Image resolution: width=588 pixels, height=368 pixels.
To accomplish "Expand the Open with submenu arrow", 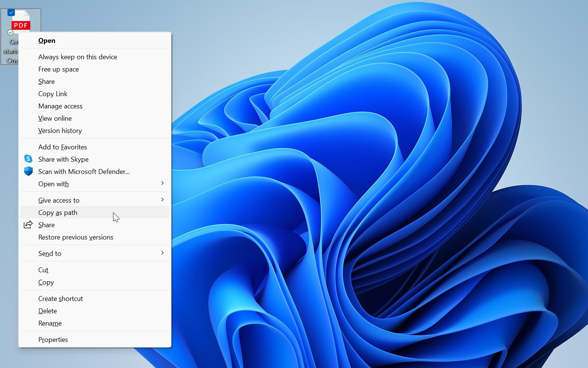I will point(162,183).
